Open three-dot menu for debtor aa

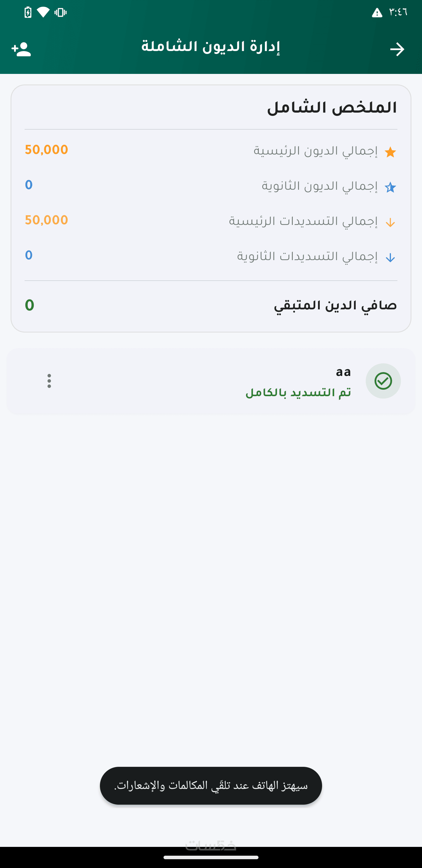pos(49,381)
